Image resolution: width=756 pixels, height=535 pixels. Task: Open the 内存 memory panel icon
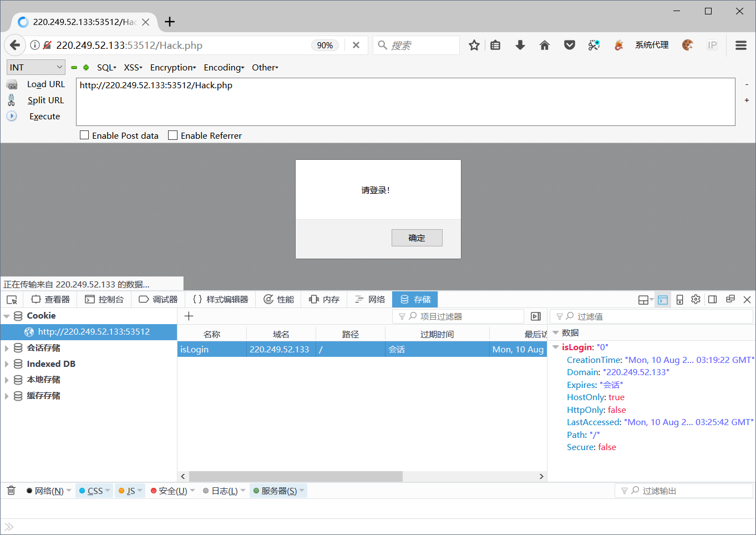click(x=323, y=299)
